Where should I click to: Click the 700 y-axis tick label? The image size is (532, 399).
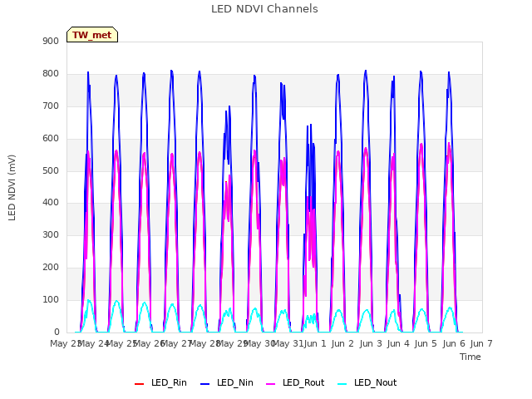tap(51, 106)
